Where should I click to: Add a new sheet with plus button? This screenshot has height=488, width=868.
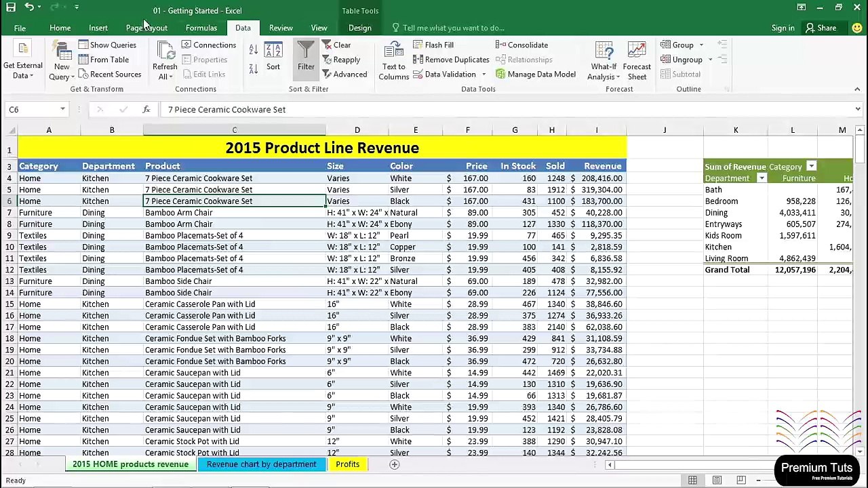[x=394, y=464]
